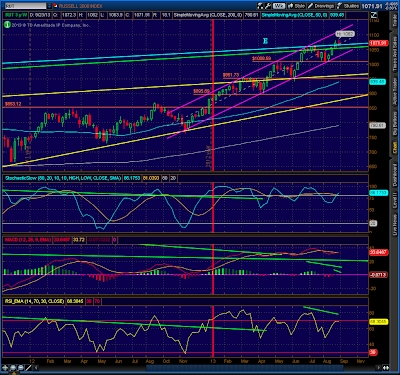The height and width of the screenshot is (375, 400).
Task: Open the Drawings menu
Action: [x=322, y=6]
